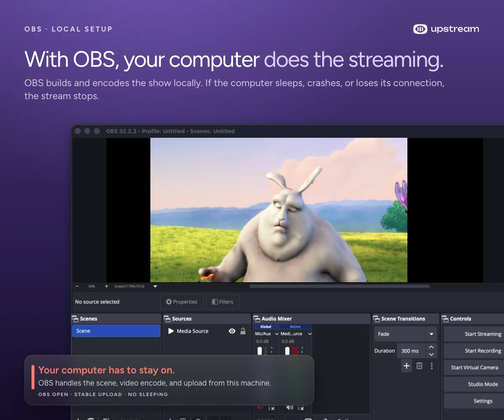Click the 'OBS · LOCAL SETUP' label
Screen dimensions: 504x420
(68, 29)
